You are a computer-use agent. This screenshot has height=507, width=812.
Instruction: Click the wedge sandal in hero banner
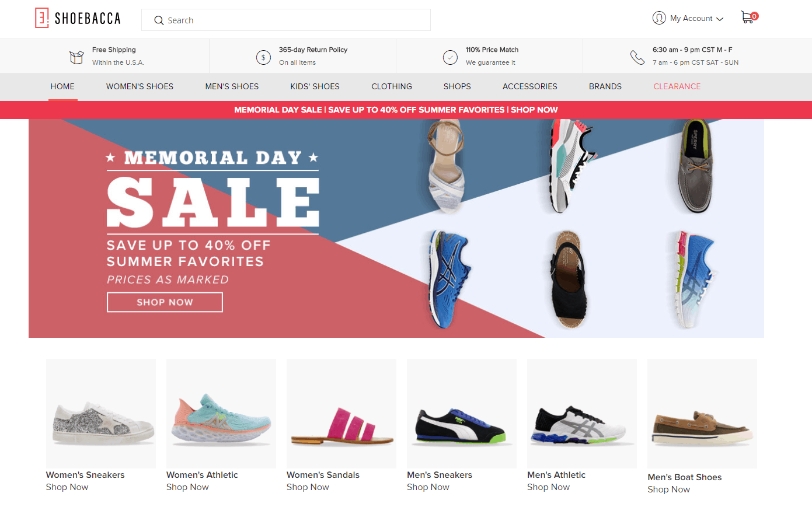point(446,165)
